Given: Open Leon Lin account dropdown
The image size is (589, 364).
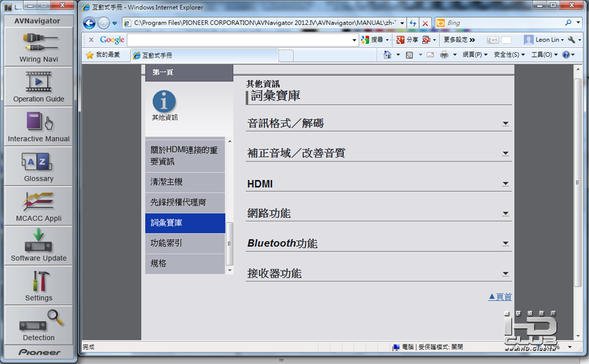Looking at the screenshot, I should click(x=544, y=40).
